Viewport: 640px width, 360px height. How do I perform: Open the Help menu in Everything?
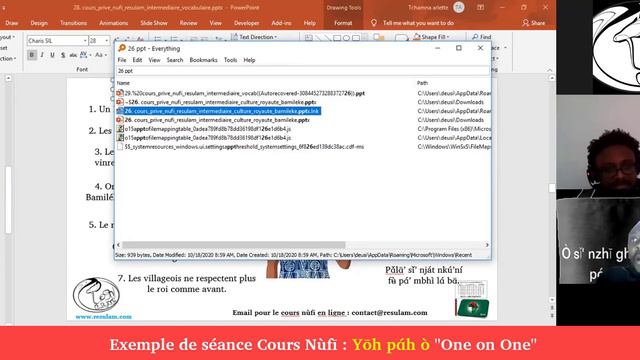pyautogui.click(x=249, y=60)
